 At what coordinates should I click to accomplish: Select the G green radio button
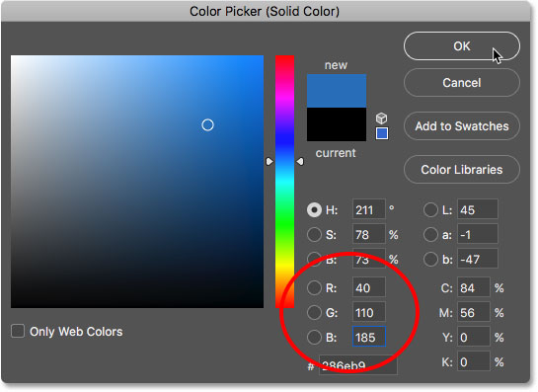click(314, 313)
